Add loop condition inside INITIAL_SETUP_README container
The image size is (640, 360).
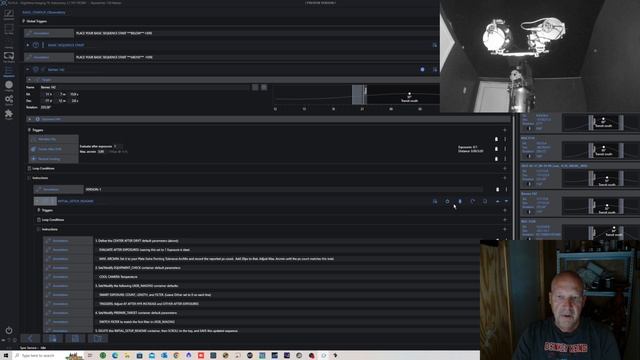coord(505,220)
